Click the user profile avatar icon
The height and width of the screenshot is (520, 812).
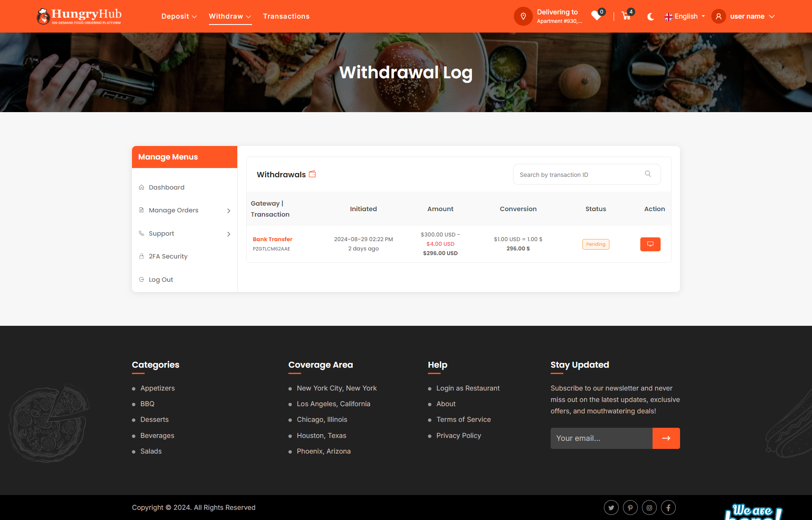pos(719,16)
